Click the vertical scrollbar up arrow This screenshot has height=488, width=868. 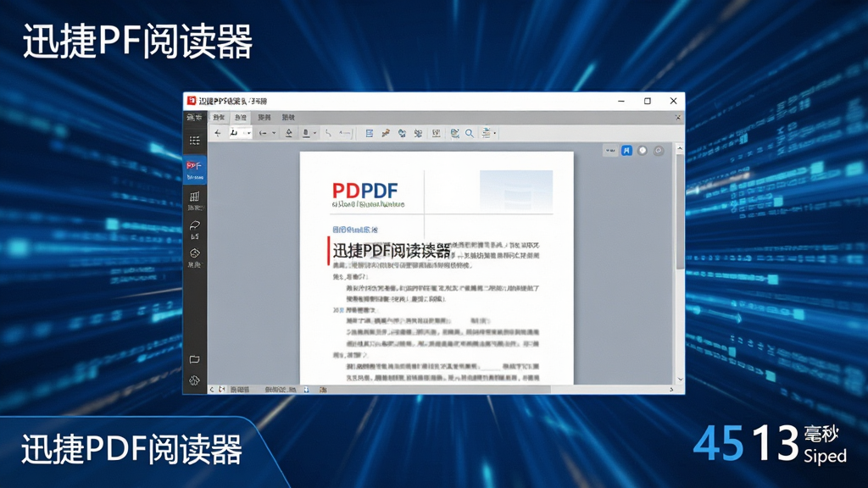tap(680, 149)
